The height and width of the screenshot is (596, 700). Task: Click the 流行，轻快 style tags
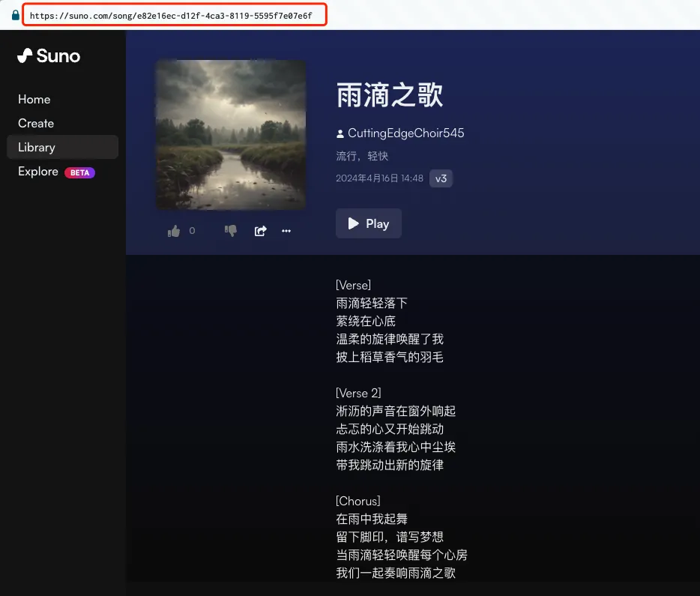coord(362,156)
